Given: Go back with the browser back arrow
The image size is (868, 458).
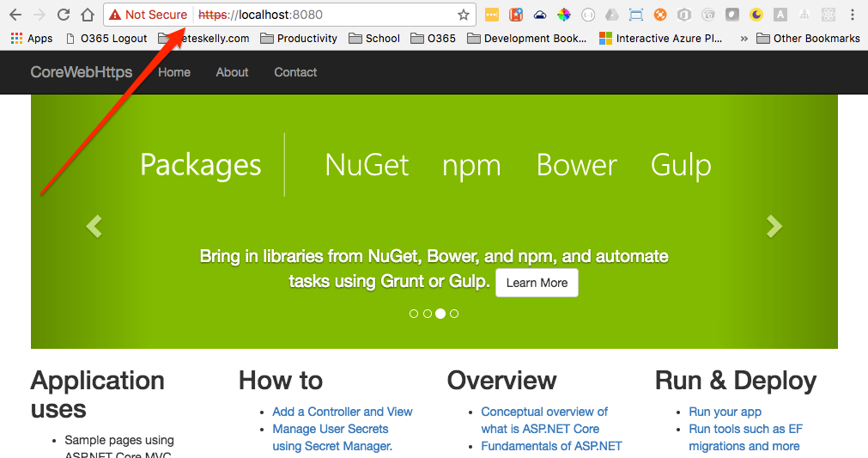Looking at the screenshot, I should click(x=15, y=15).
